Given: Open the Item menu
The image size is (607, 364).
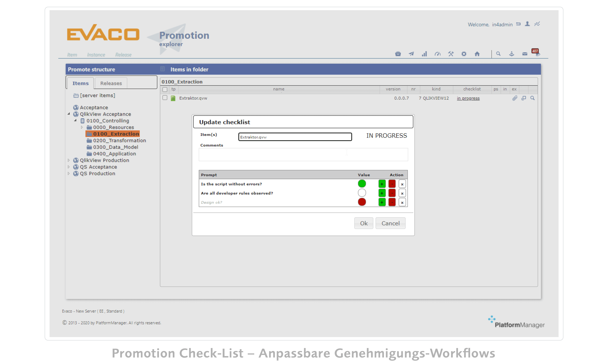Looking at the screenshot, I should click(72, 55).
